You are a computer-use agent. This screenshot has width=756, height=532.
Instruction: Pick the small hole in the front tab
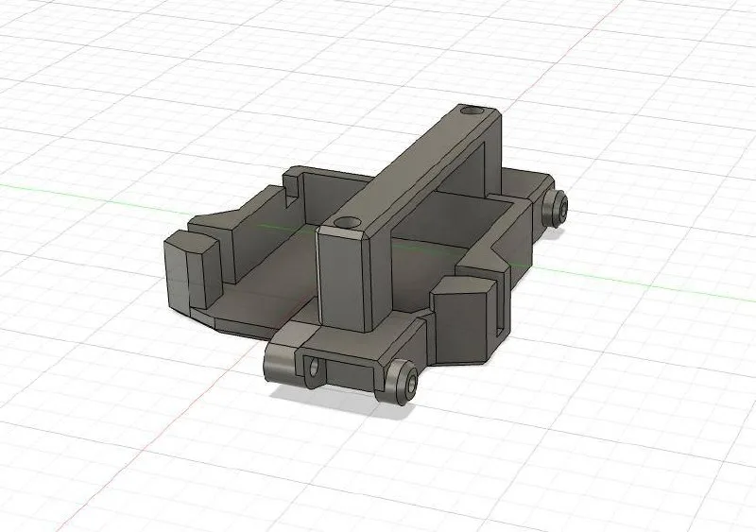[314, 368]
